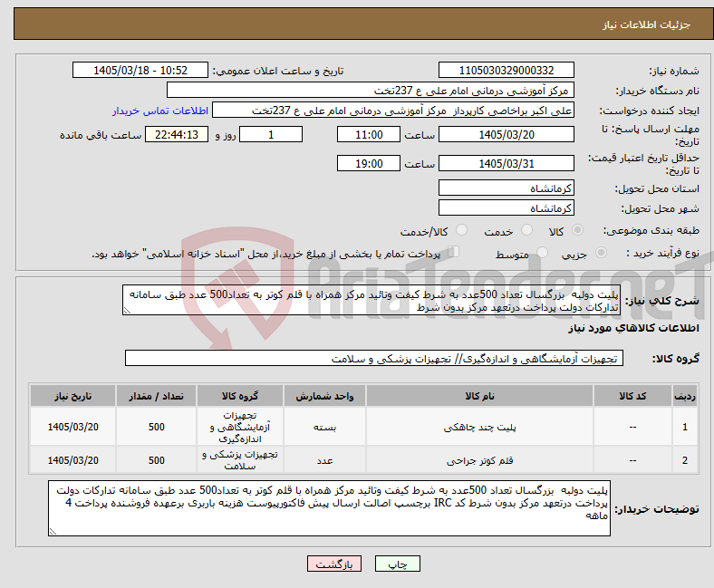Click the گروه کالا column header in table

pyautogui.click(x=240, y=396)
